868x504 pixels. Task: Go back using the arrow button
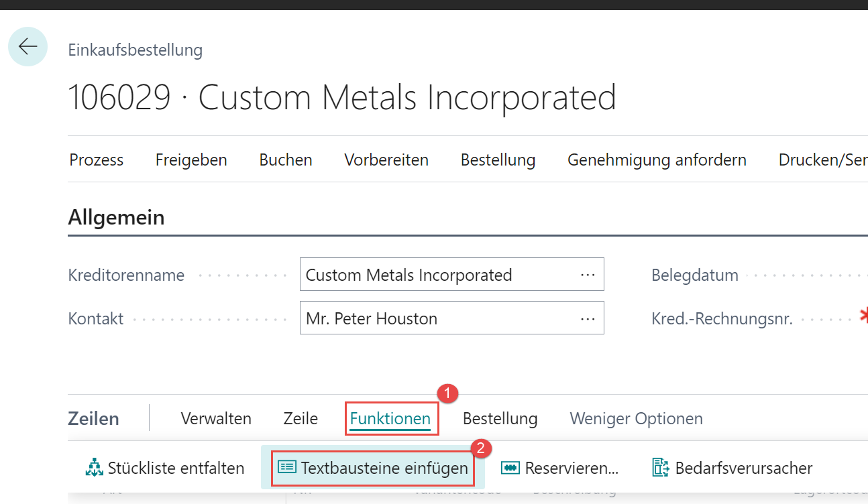(x=28, y=46)
